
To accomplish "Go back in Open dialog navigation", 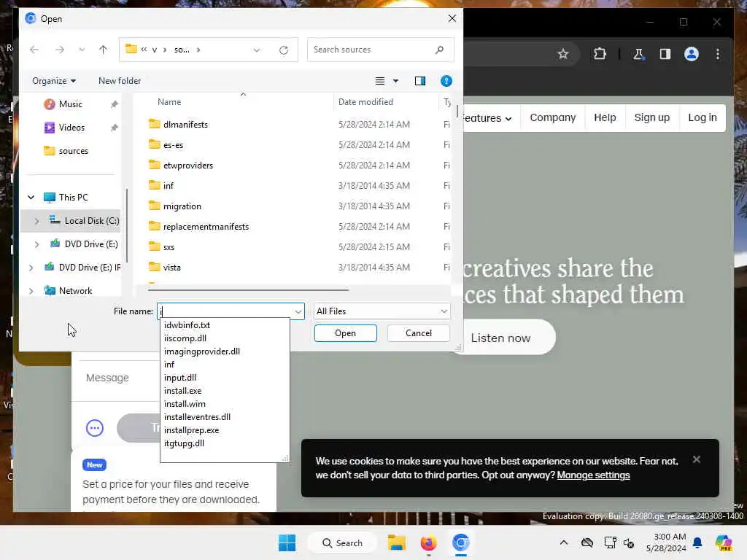I will coord(34,50).
